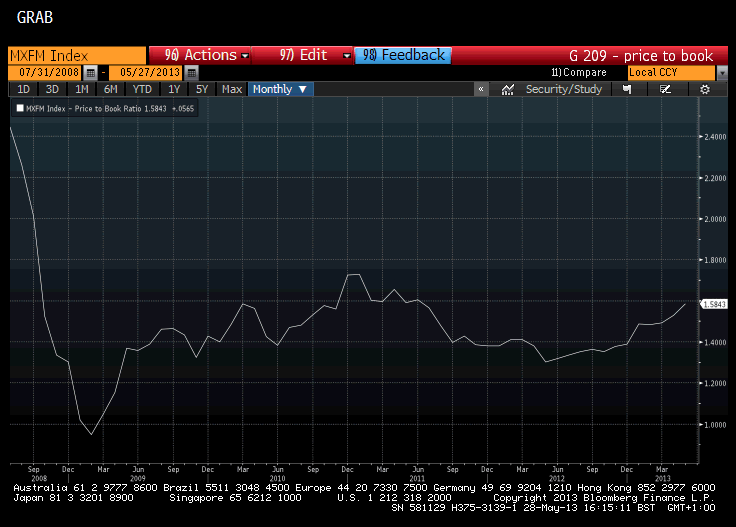Click the 1.0000 y-axis label
The height and width of the screenshot is (527, 736).
(715, 425)
